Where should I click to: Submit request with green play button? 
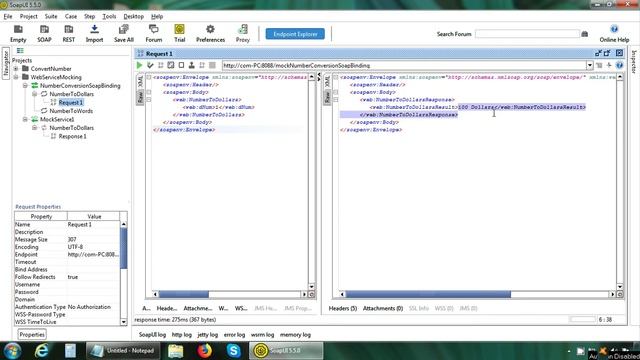tap(140, 65)
